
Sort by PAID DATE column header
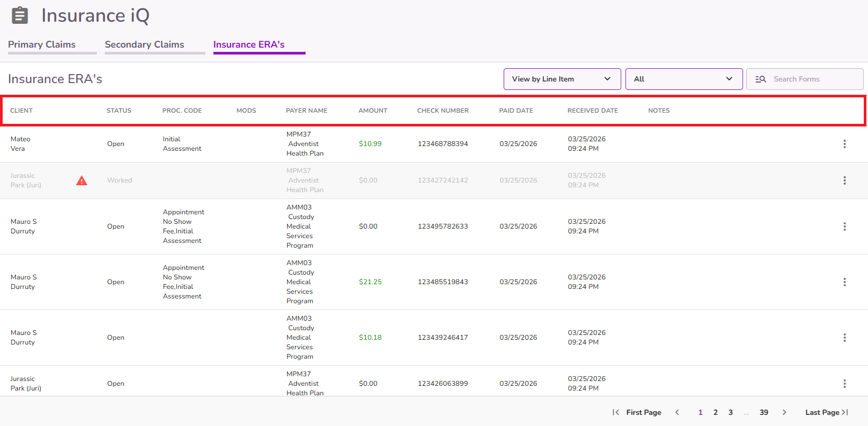pyautogui.click(x=516, y=111)
